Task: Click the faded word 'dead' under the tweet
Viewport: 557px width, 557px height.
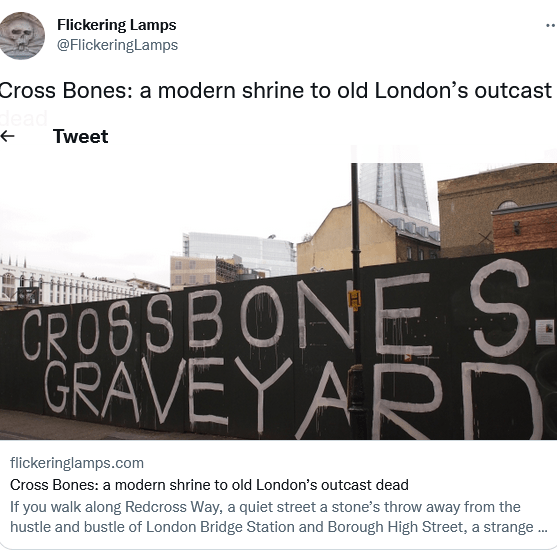Action: pyautogui.click(x=23, y=118)
